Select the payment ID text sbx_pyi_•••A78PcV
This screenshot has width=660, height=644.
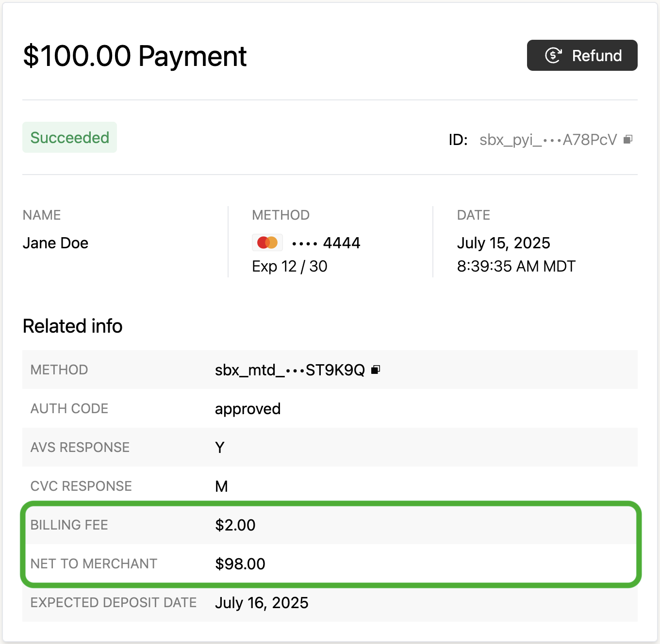click(x=548, y=140)
